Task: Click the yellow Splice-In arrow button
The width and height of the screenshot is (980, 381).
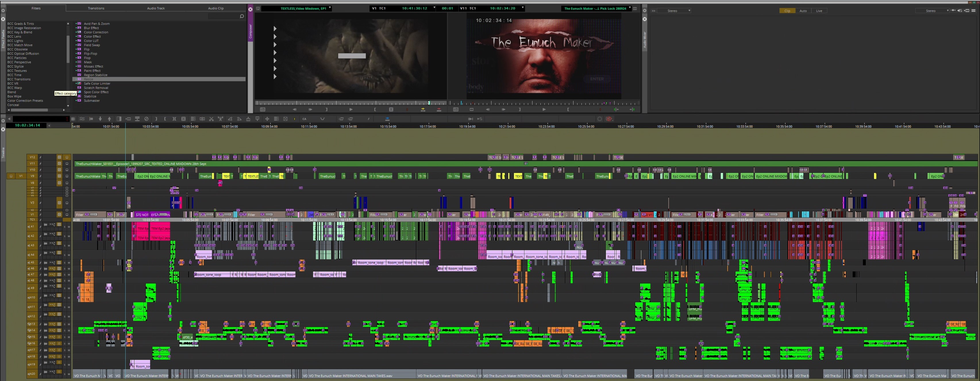Action: (x=423, y=110)
